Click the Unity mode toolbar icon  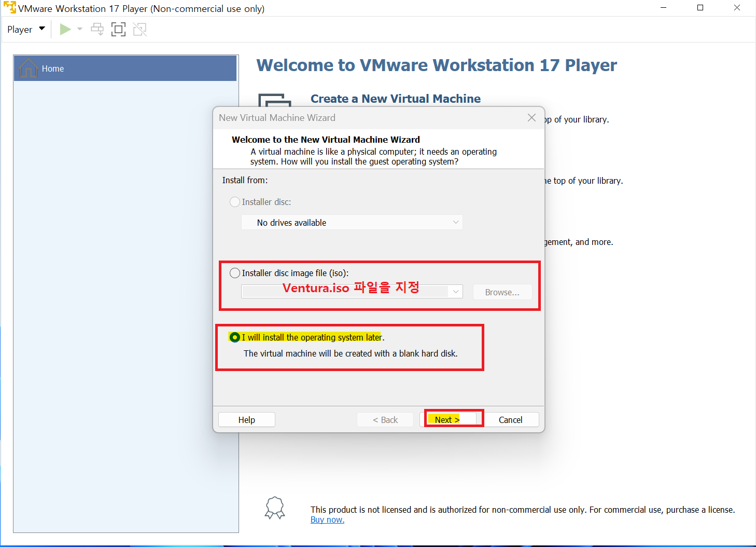[x=139, y=30]
